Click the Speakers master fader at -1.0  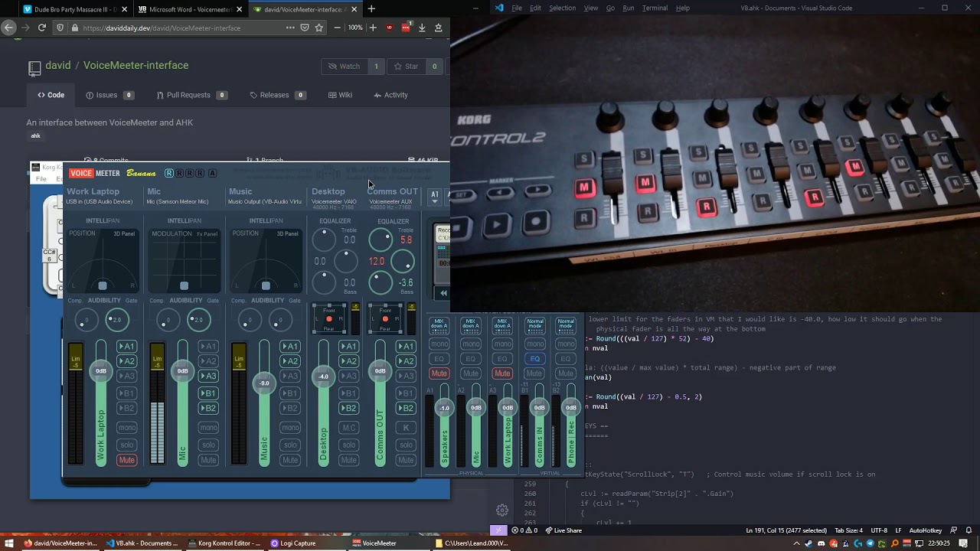coord(444,408)
